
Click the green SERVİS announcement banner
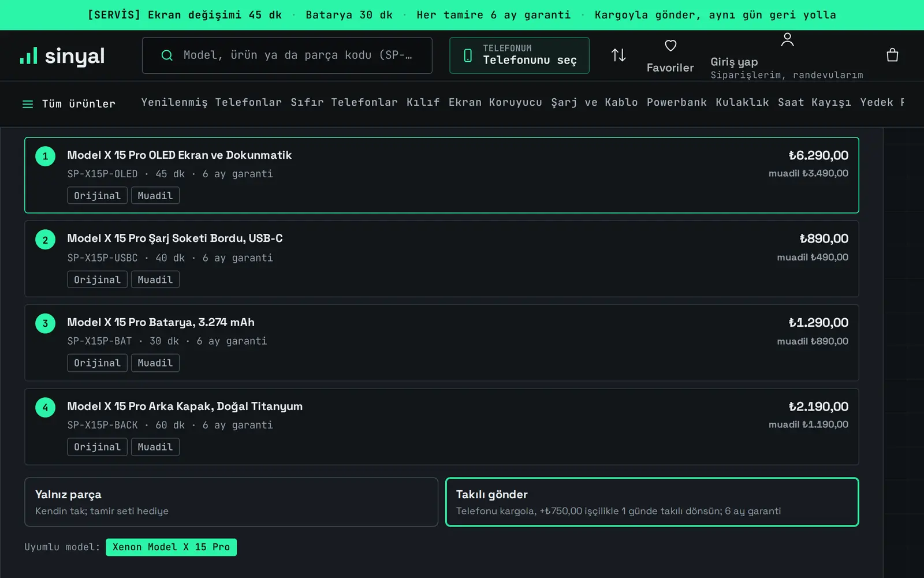click(x=462, y=15)
